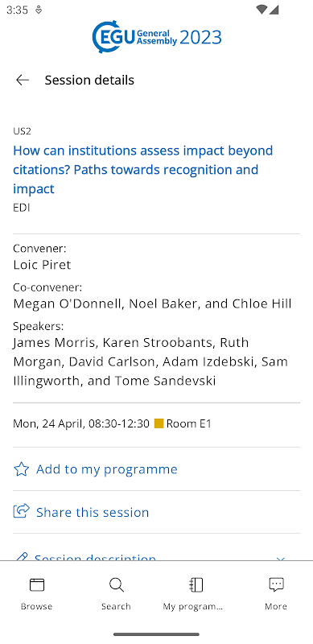Viewport: 313px width, 644px height.
Task: Tap the Wi-Fi status icon in status bar
Action: (x=261, y=10)
